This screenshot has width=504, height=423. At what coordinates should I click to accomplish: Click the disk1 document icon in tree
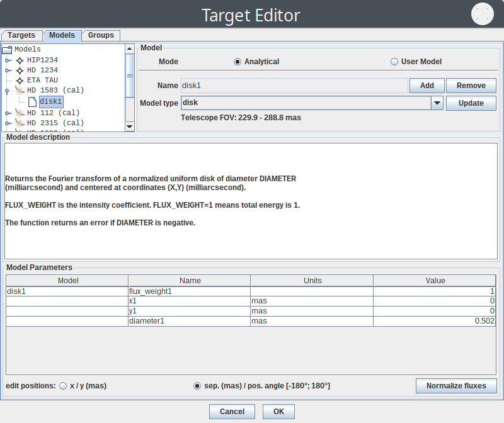(32, 101)
